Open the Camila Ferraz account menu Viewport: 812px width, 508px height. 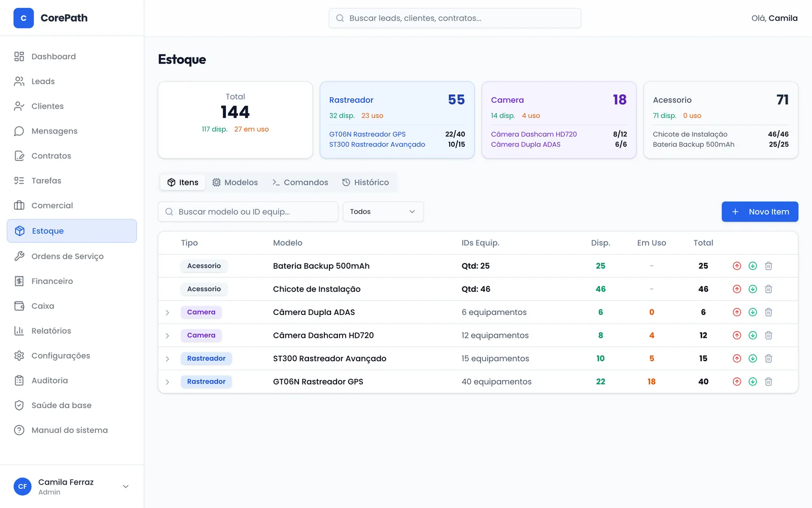point(72,487)
